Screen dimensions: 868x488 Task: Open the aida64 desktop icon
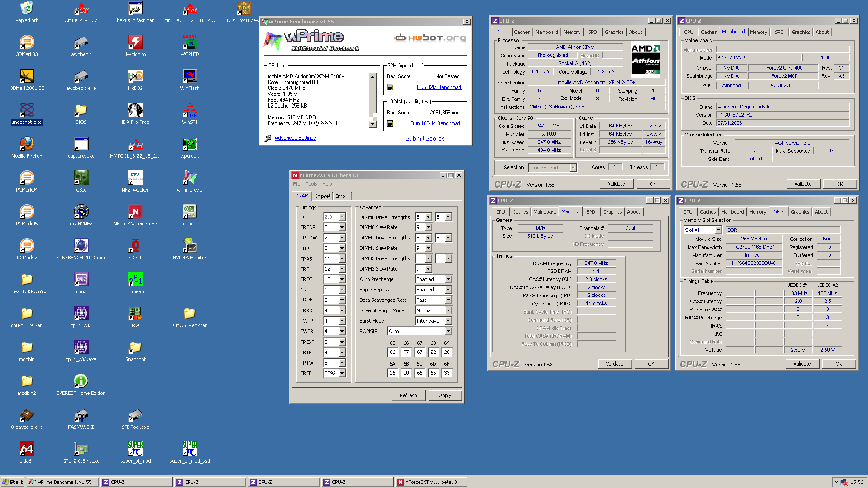tap(27, 453)
